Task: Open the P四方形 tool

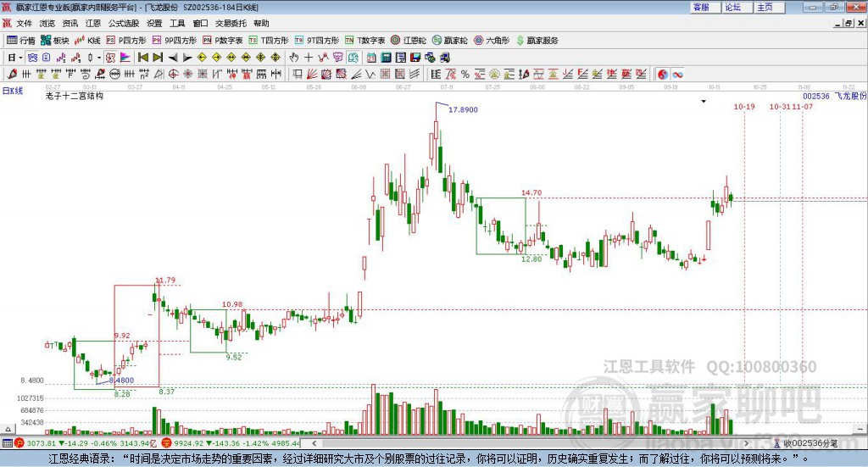Action: (126, 41)
